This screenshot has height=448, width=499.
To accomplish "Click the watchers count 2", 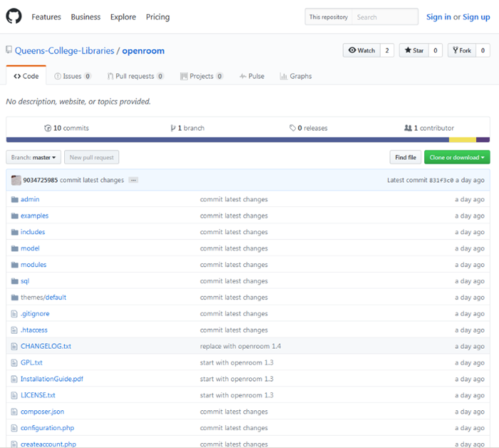I will (x=387, y=51).
